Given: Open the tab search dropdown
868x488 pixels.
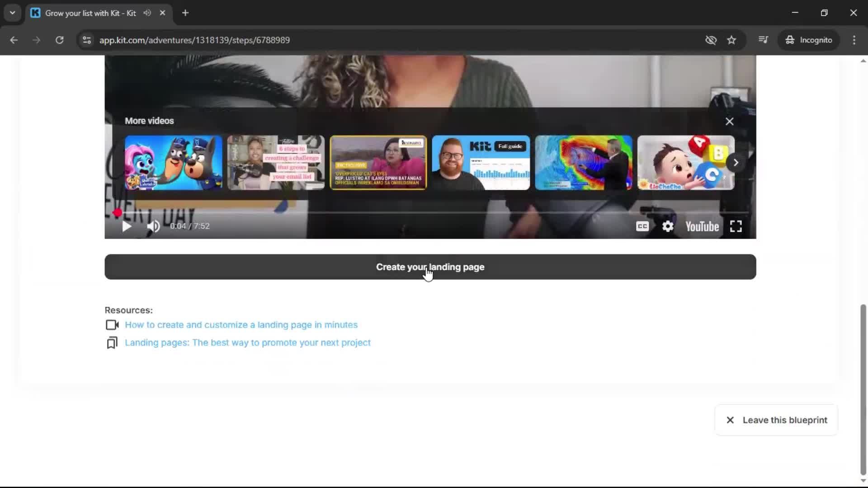Looking at the screenshot, I should (12, 13).
